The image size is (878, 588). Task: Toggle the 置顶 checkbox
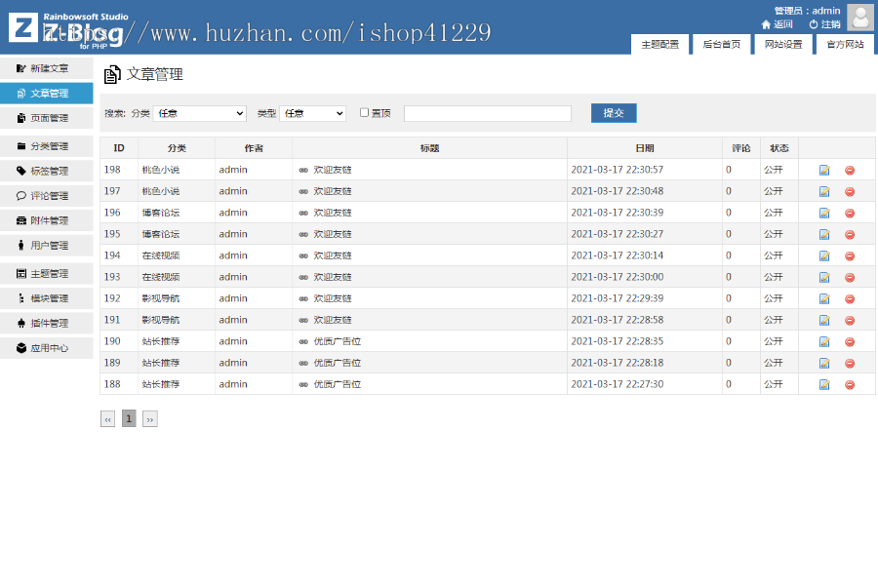pos(364,112)
